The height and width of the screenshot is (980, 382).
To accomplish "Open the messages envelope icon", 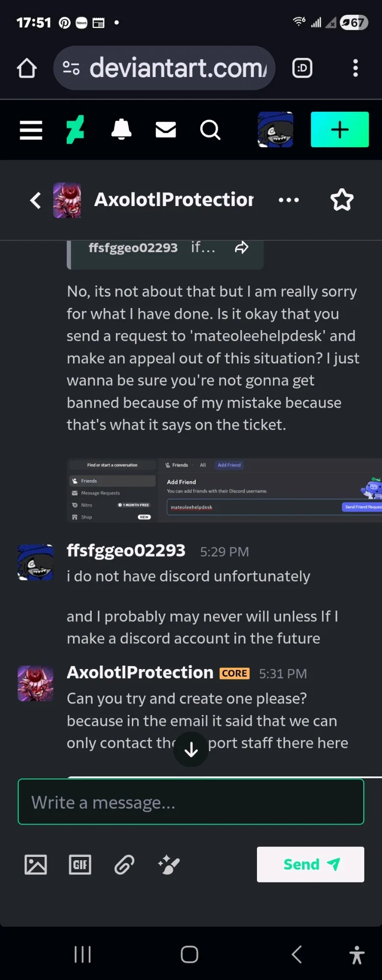I will point(166,130).
